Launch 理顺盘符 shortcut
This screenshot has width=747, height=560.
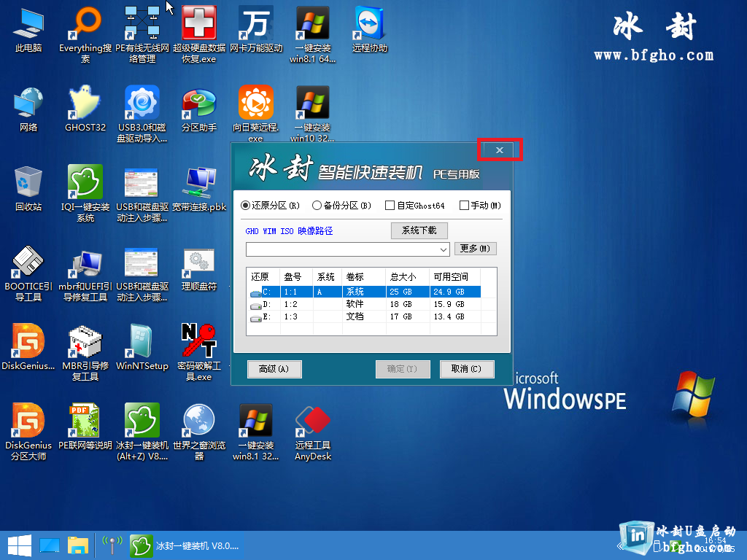tap(198, 268)
